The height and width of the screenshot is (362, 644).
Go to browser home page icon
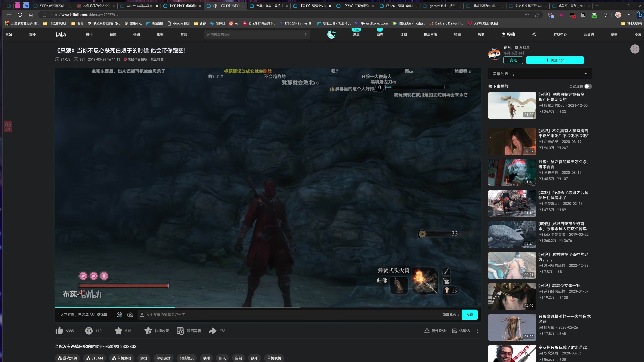pyautogui.click(x=31, y=15)
